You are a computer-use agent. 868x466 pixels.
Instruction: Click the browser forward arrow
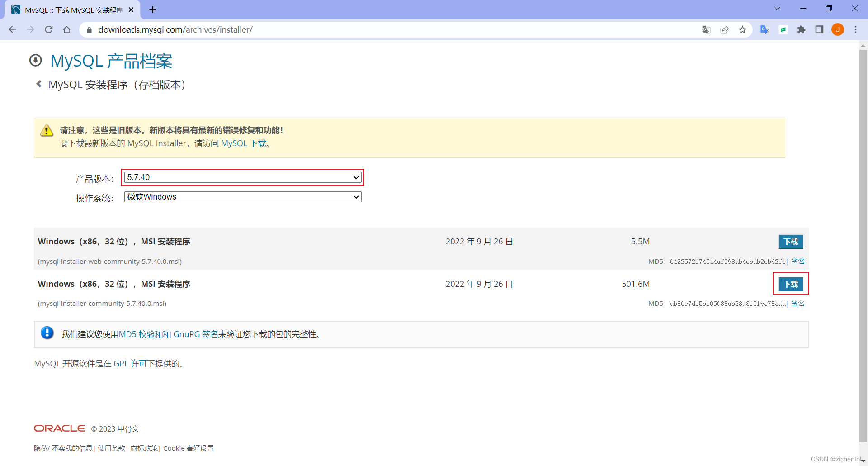[x=30, y=29]
